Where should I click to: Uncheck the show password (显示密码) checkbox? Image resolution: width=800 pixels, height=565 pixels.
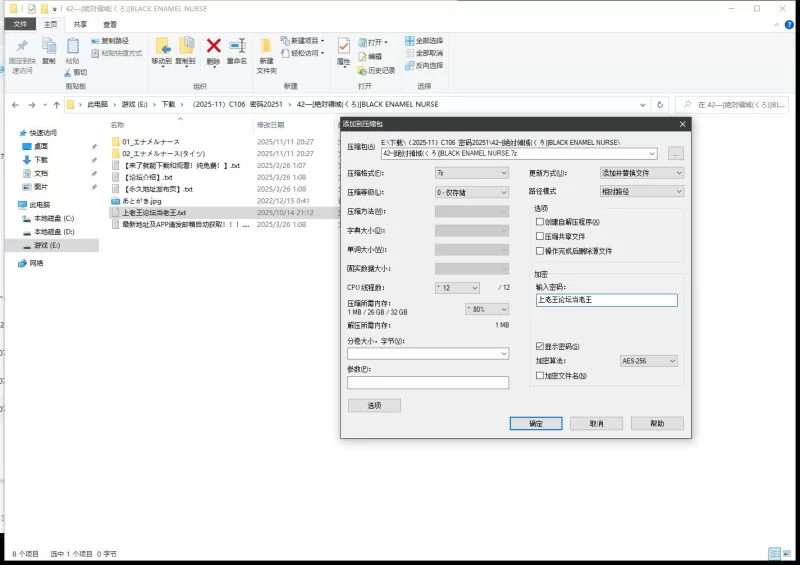click(x=540, y=346)
